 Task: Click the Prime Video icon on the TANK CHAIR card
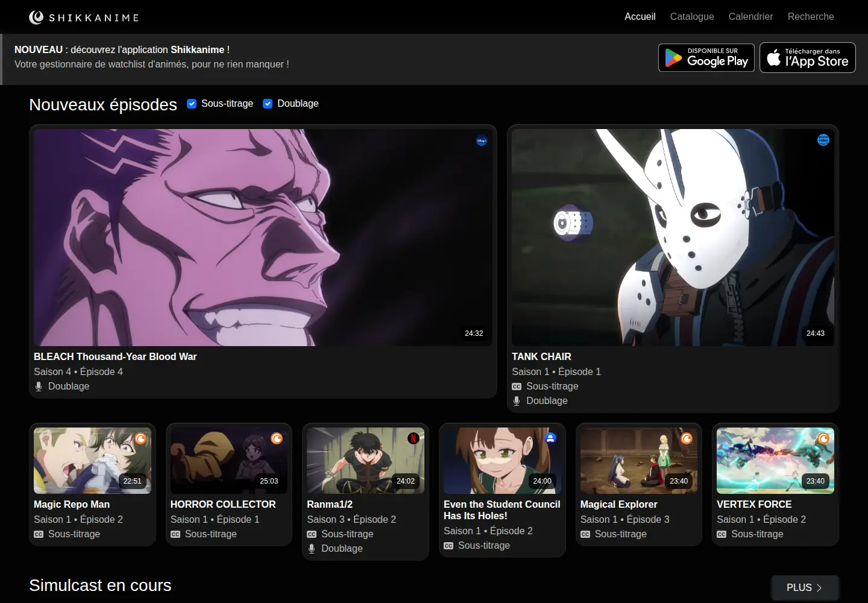(823, 140)
